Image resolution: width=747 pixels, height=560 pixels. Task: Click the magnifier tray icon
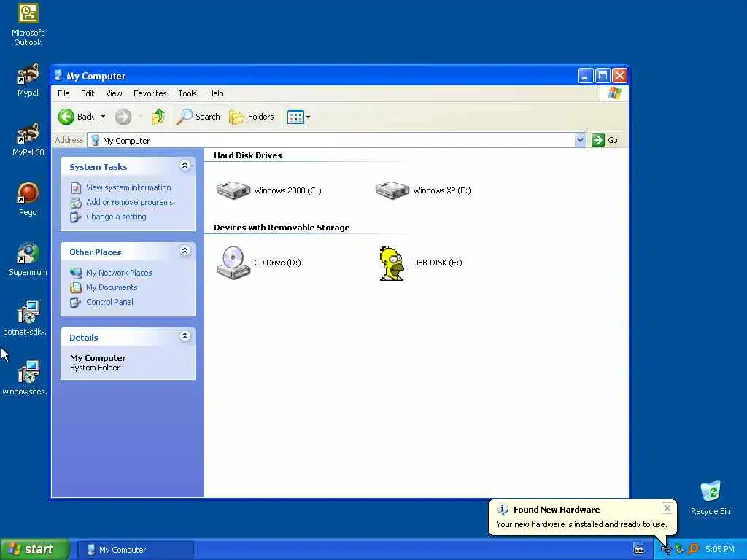[693, 550]
